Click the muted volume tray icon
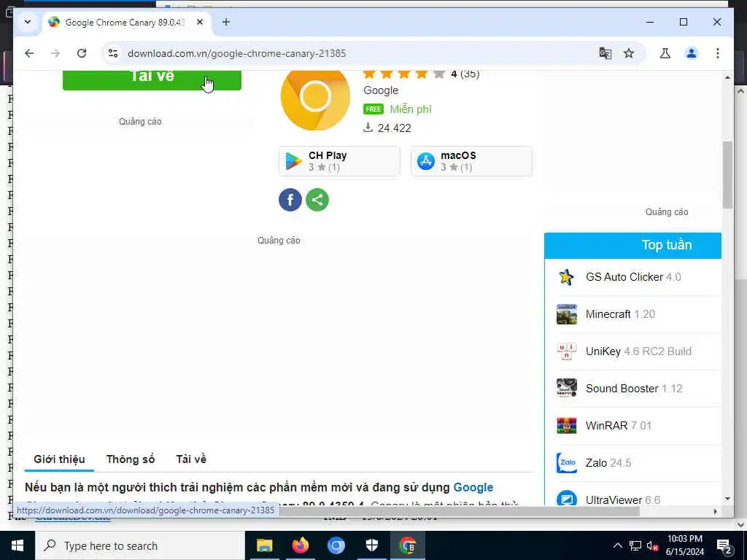The image size is (747, 560). 653,546
